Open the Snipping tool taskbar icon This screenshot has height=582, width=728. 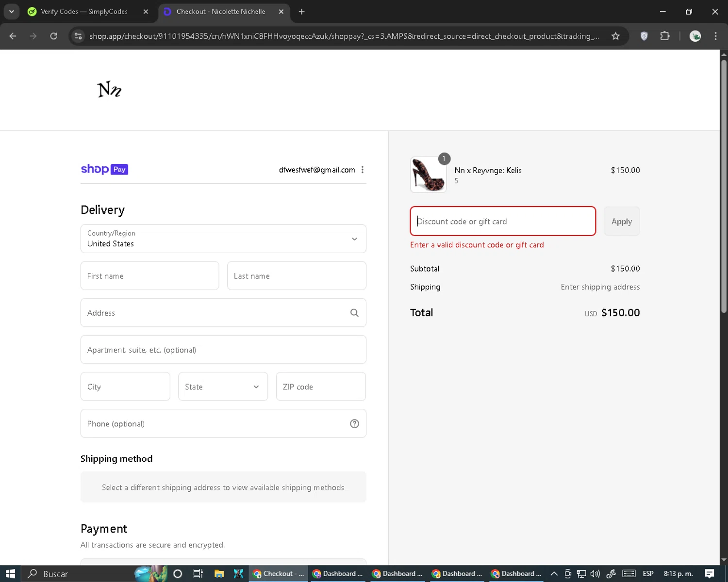[x=238, y=574]
